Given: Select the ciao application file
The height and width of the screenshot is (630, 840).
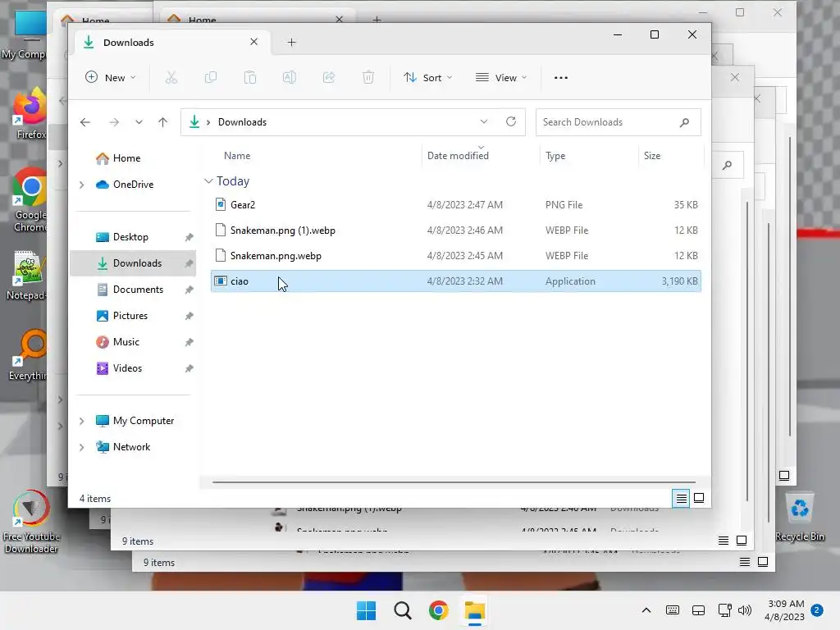Looking at the screenshot, I should point(456,281).
